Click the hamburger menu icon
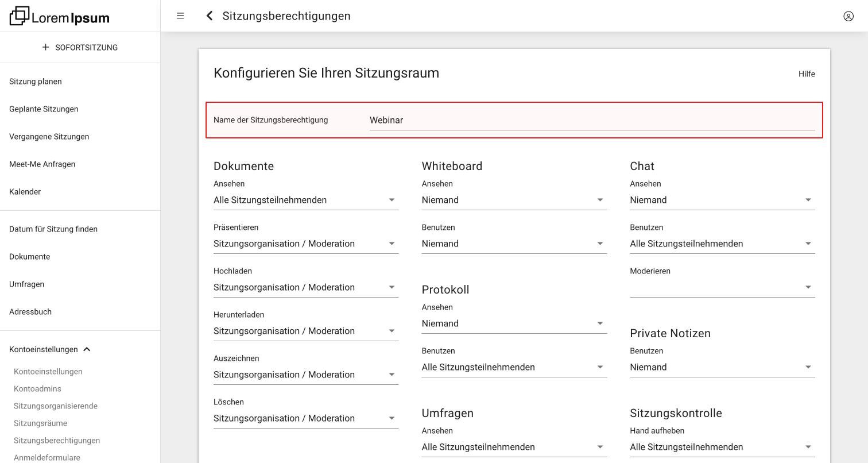 pos(180,16)
